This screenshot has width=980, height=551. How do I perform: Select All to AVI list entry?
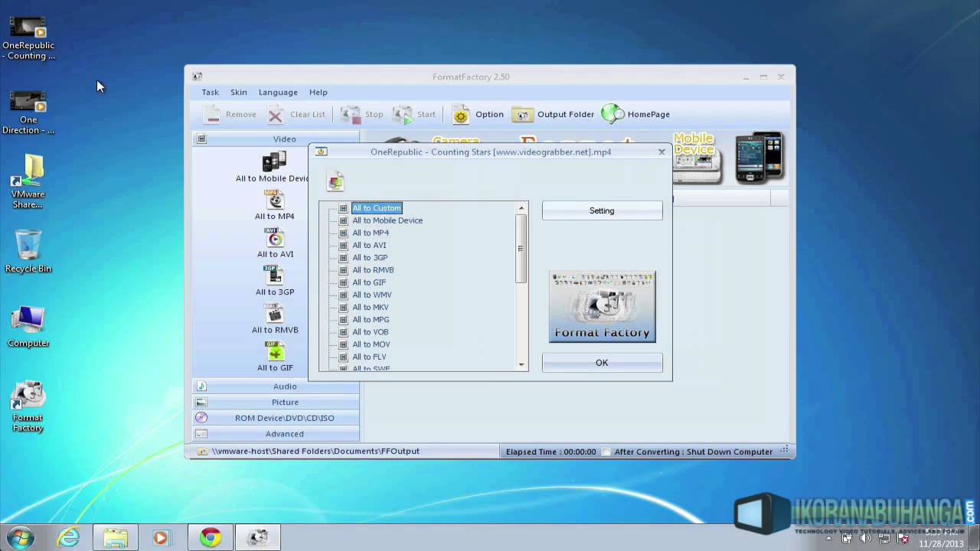tap(369, 245)
